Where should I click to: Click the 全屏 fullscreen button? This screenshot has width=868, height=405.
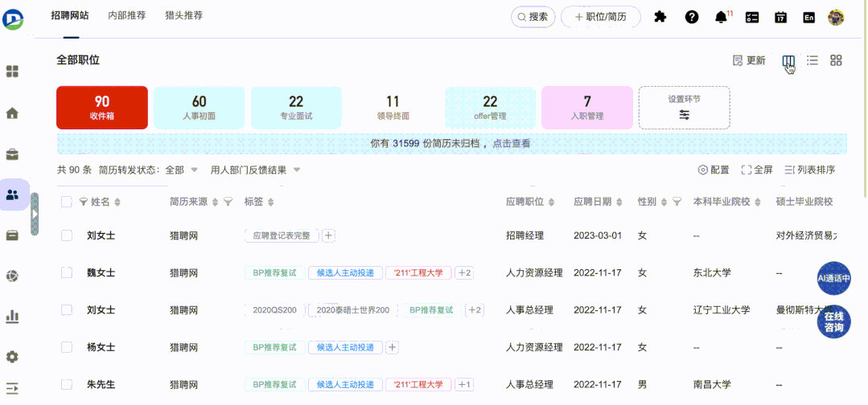757,170
